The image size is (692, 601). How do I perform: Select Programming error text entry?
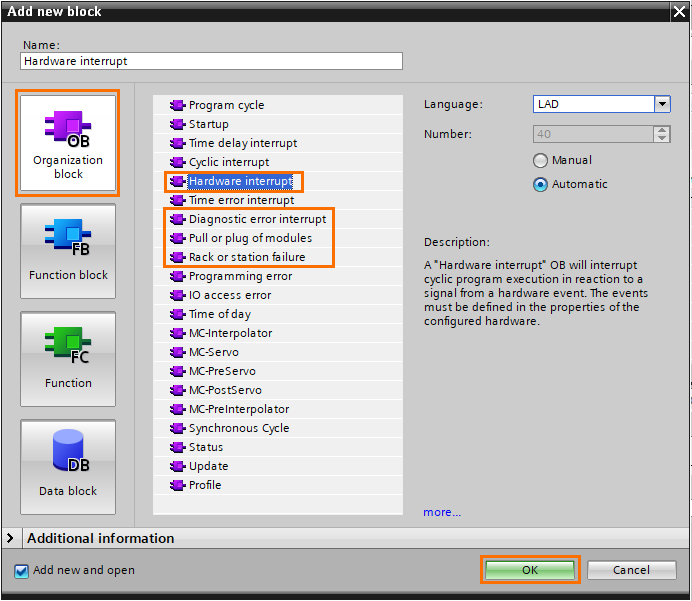[241, 276]
